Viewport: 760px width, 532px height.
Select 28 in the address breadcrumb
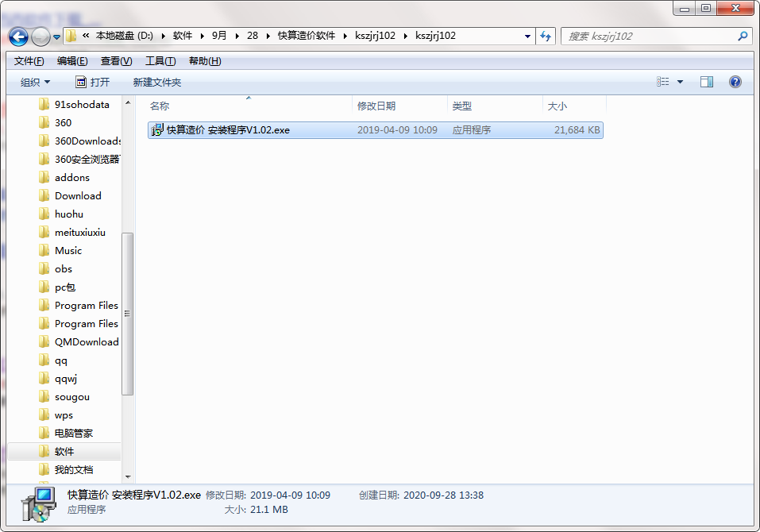coord(253,36)
